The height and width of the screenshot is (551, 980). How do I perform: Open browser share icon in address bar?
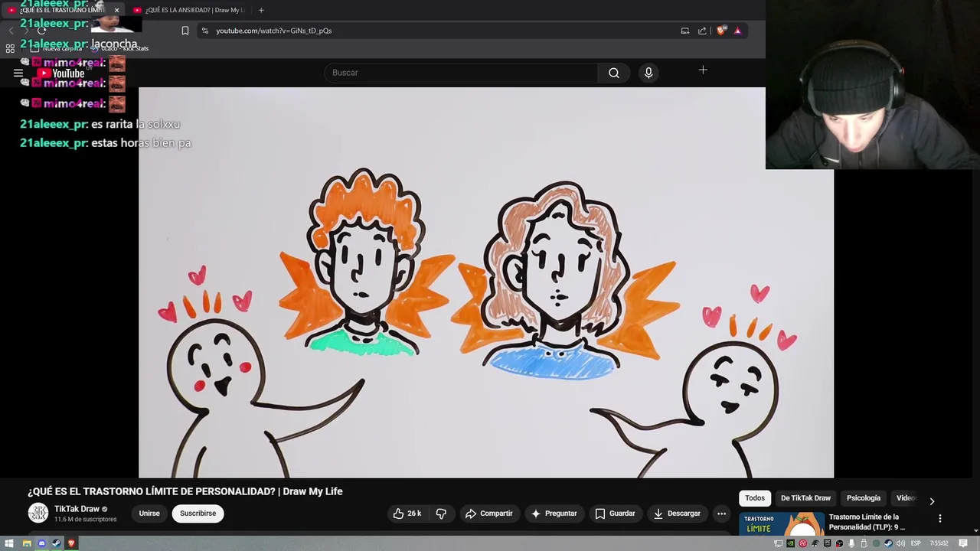pos(702,31)
